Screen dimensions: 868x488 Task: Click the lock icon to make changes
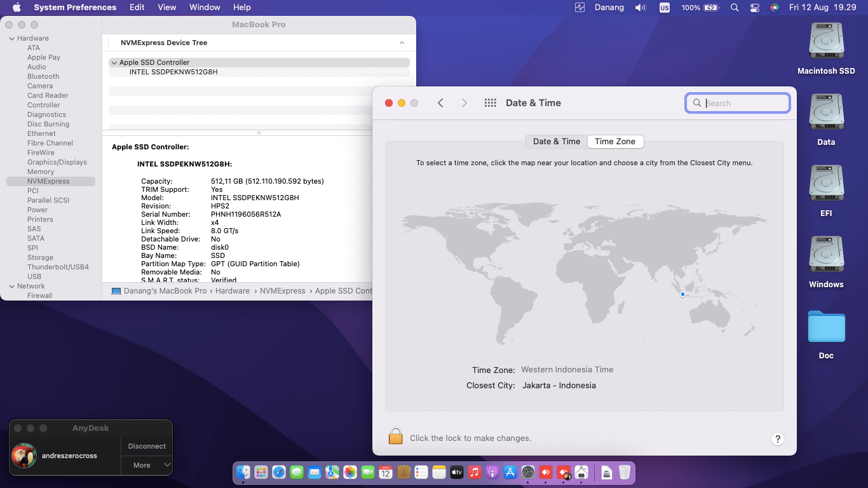pyautogui.click(x=396, y=437)
